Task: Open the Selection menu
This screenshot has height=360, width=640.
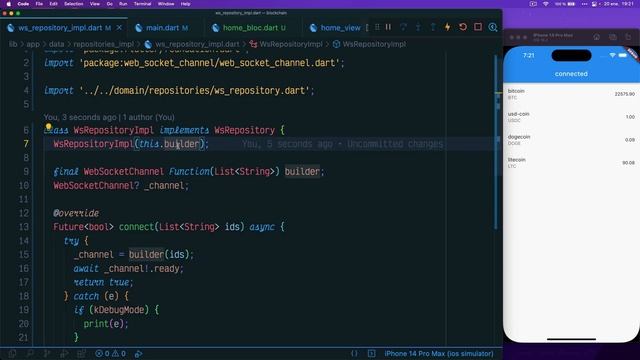Action: [73, 4]
